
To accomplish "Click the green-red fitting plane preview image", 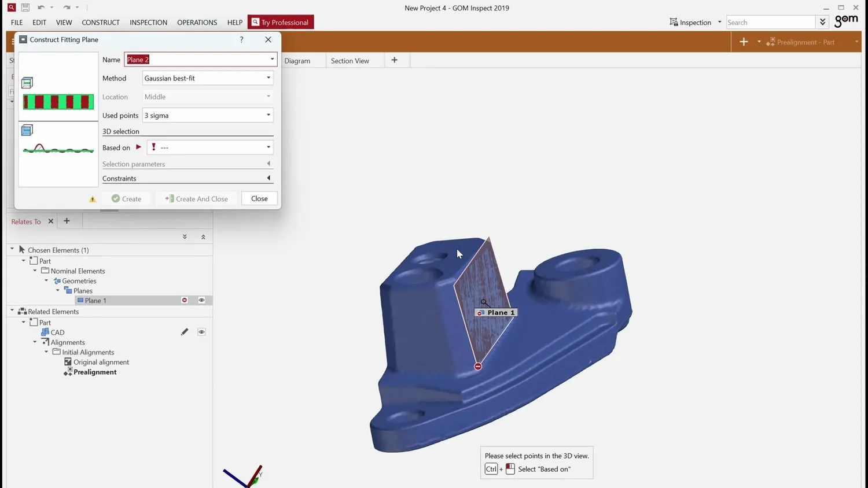I will (x=58, y=102).
